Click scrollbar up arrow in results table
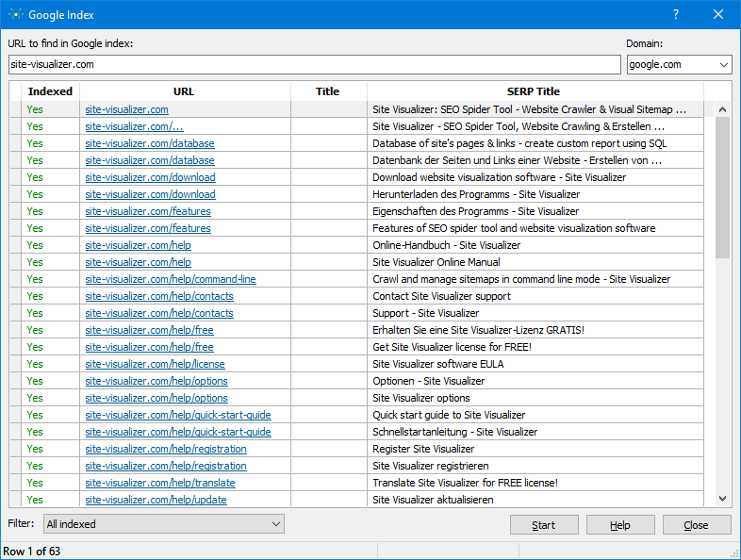Viewport: 741px width, 560px height. pyautogui.click(x=722, y=109)
